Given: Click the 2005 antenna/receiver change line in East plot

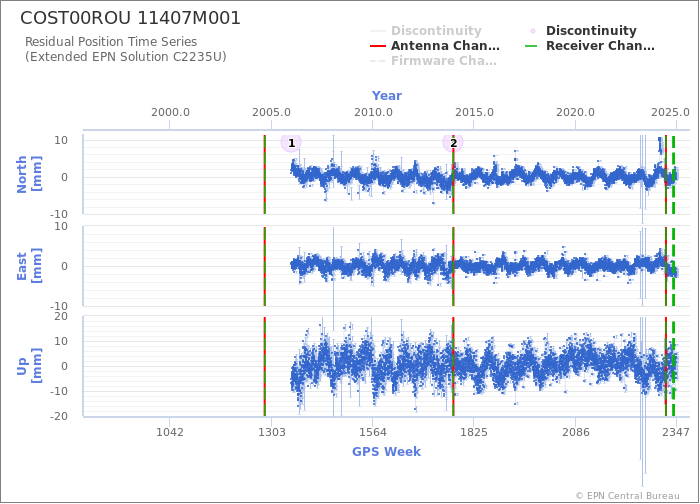Looking at the screenshot, I should click(265, 266).
